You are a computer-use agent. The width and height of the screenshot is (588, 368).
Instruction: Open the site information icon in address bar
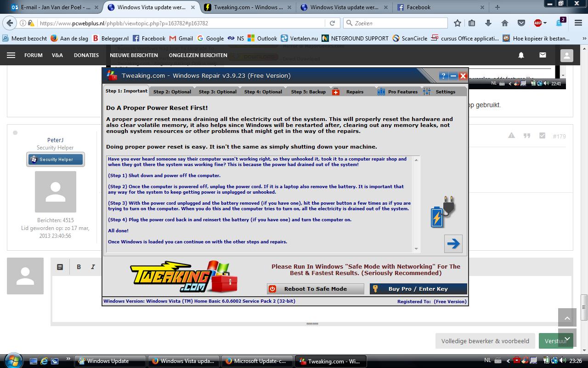tap(23, 23)
